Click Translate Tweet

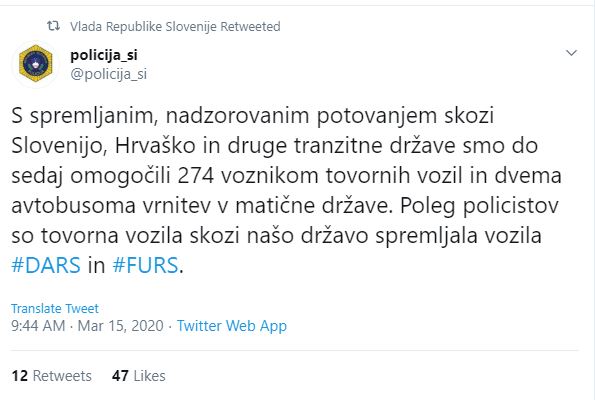tap(55, 308)
